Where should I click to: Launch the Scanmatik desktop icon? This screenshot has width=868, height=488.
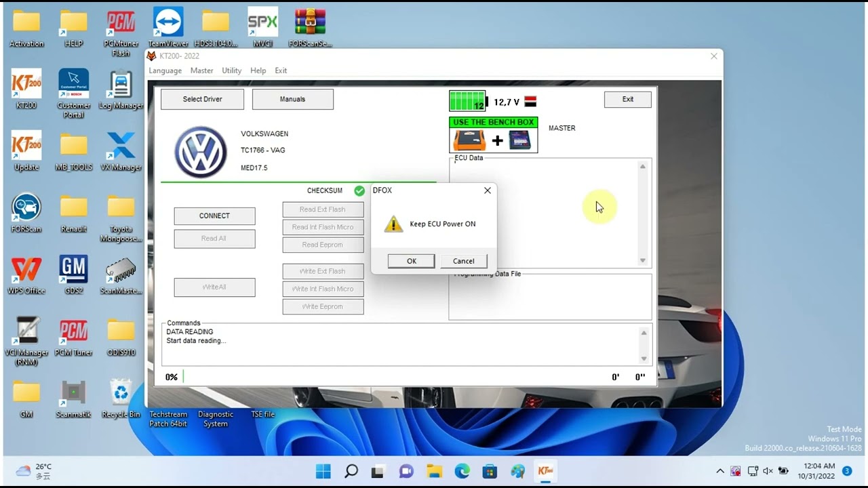click(x=73, y=399)
